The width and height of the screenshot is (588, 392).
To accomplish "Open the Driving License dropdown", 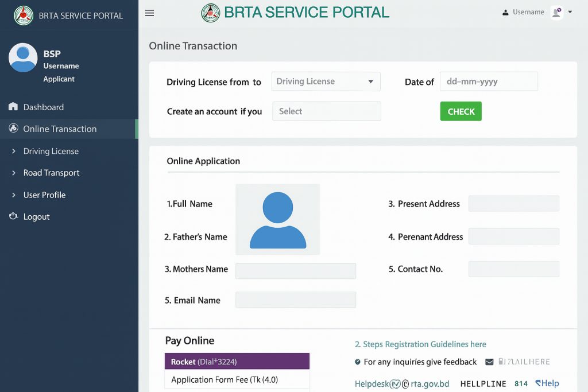I will point(326,81).
